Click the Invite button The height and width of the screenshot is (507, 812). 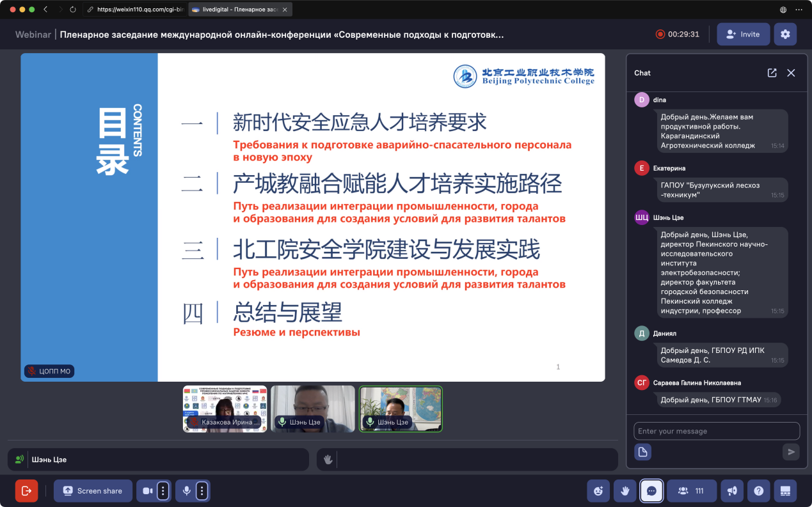click(x=743, y=35)
